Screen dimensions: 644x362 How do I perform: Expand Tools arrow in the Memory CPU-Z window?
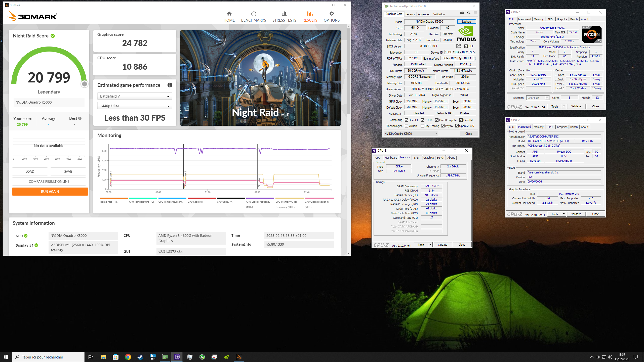(x=430, y=245)
